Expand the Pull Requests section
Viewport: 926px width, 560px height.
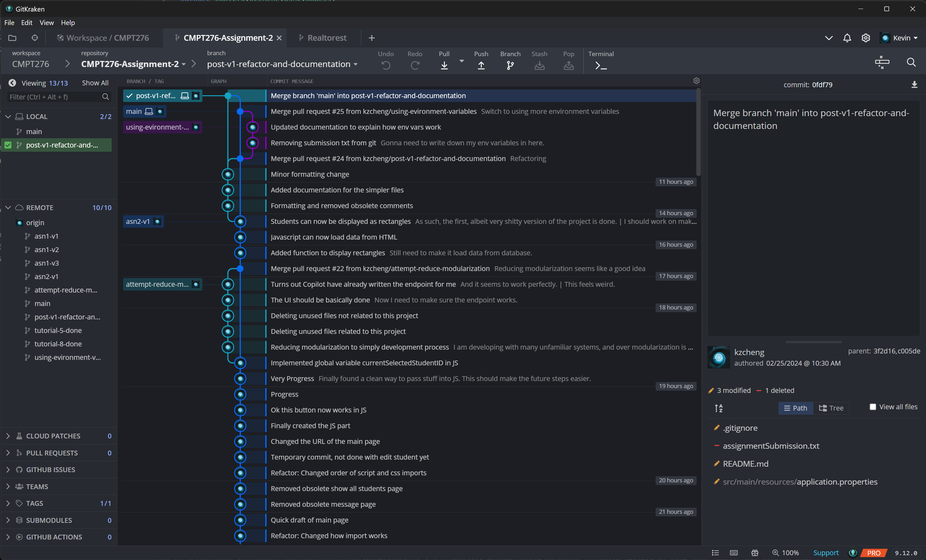tap(8, 453)
